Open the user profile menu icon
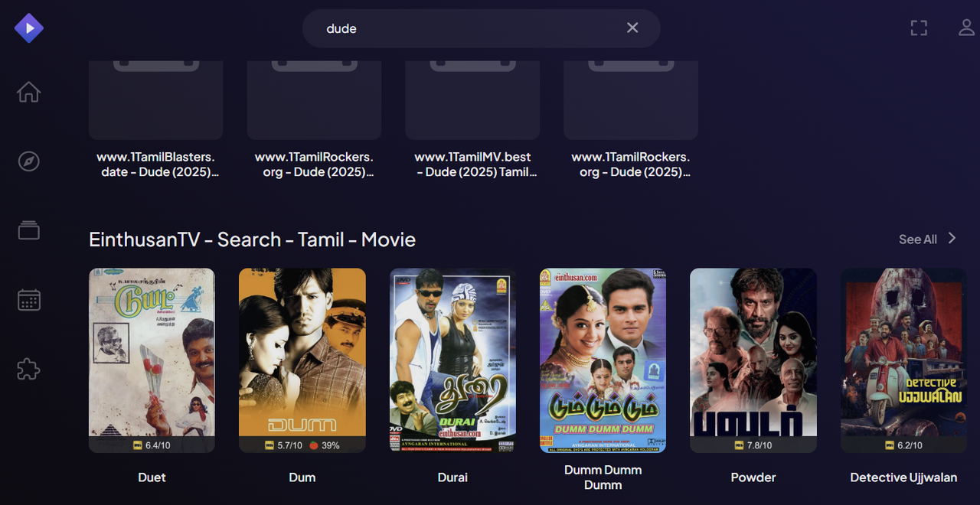This screenshot has width=980, height=505. 967,28
